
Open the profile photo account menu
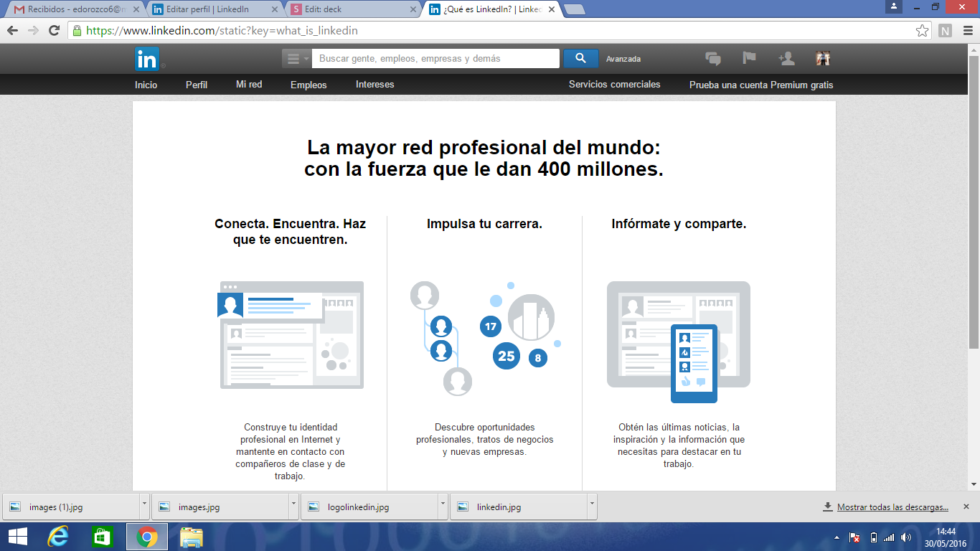823,59
